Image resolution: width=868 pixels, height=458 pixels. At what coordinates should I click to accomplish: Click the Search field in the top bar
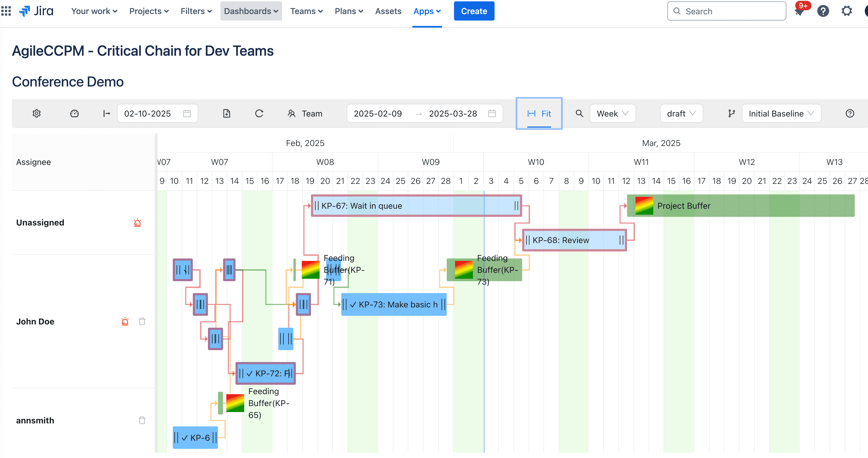726,11
